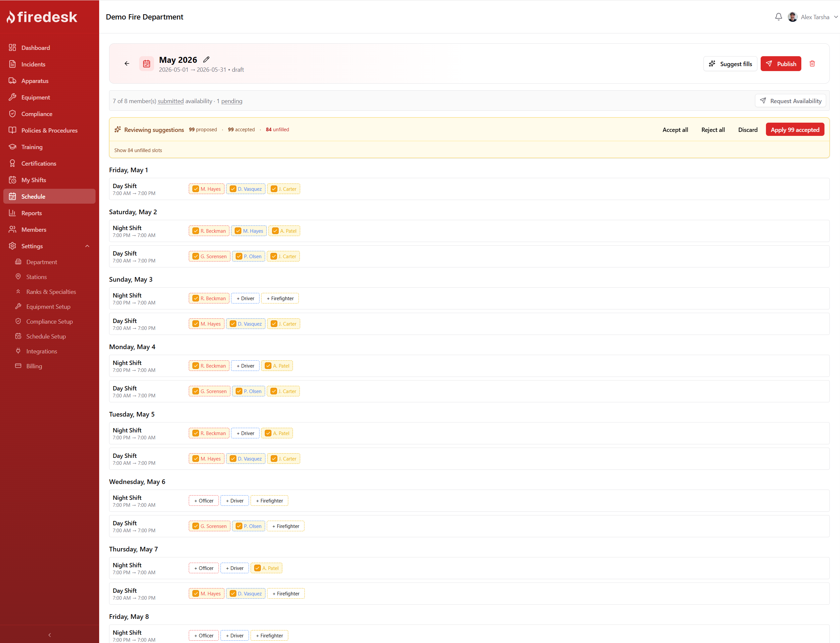This screenshot has width=840, height=643.
Task: Uncheck J. Carter on Friday May 1
Action: pyautogui.click(x=274, y=189)
